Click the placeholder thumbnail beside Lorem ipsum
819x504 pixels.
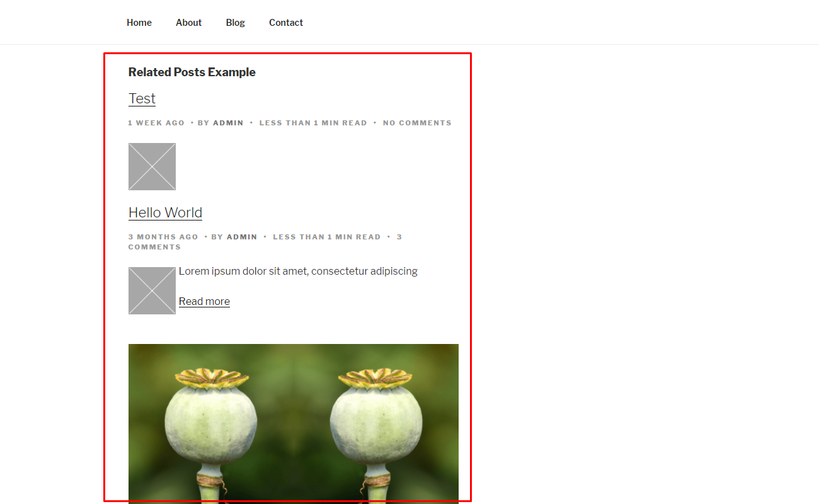pyautogui.click(x=152, y=290)
